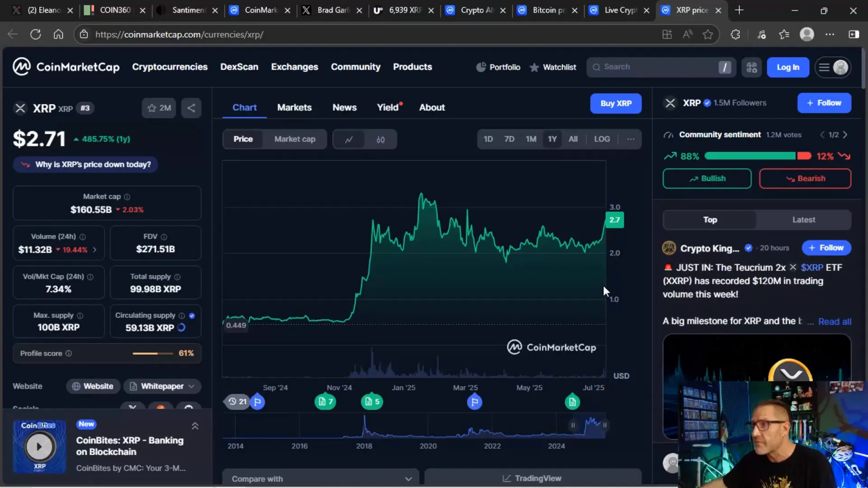Expand the Compare with dropdown

(321, 479)
